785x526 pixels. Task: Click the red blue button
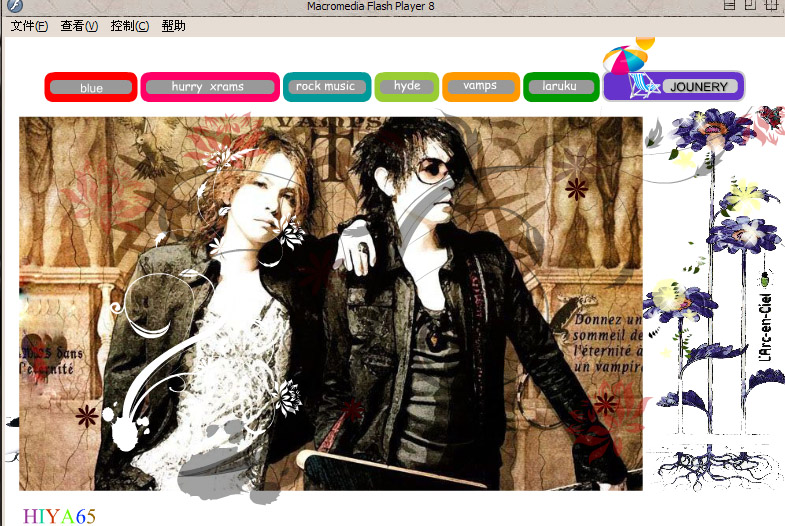91,87
